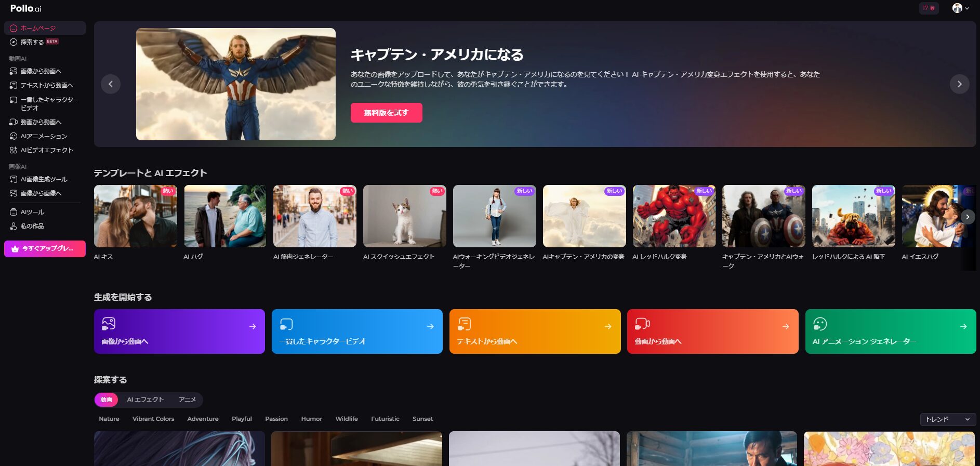
Task: Open the AI ハグ template
Action: 225,216
